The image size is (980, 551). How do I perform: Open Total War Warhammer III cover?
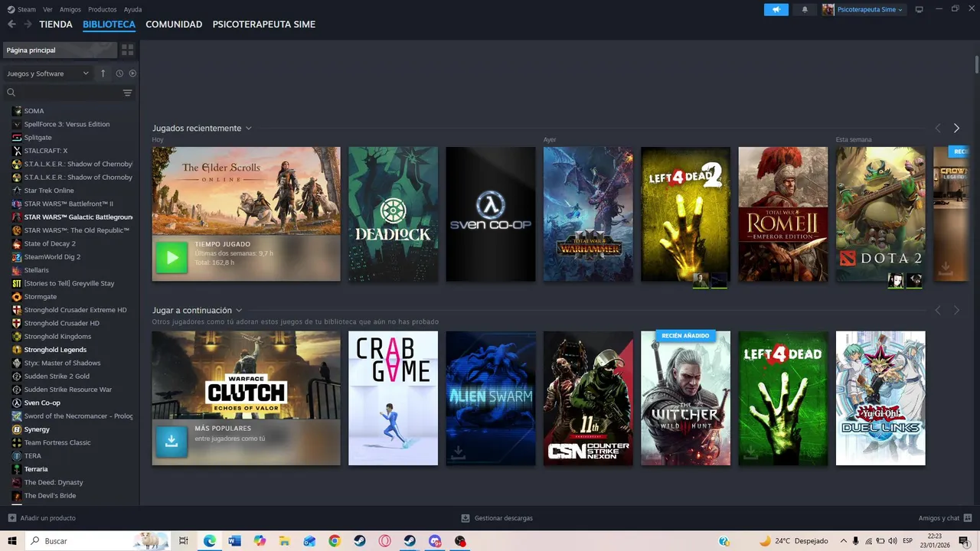[x=588, y=214]
